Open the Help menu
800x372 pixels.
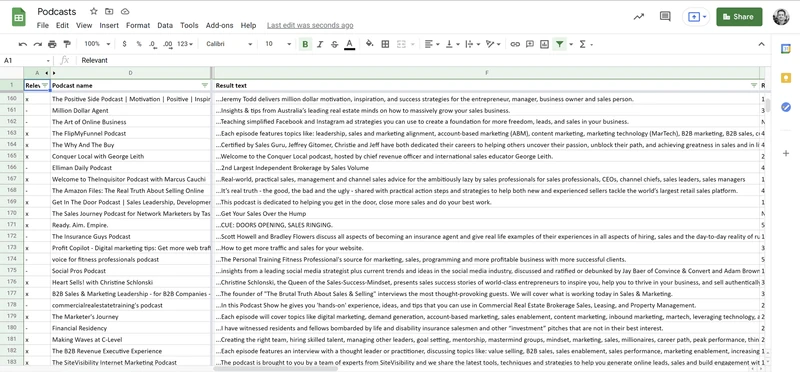click(x=248, y=26)
